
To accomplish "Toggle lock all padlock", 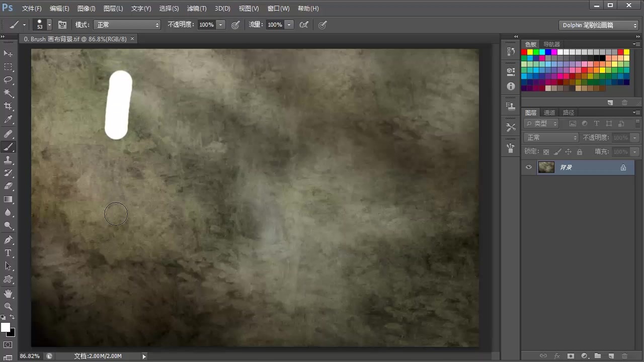I will pyautogui.click(x=580, y=152).
